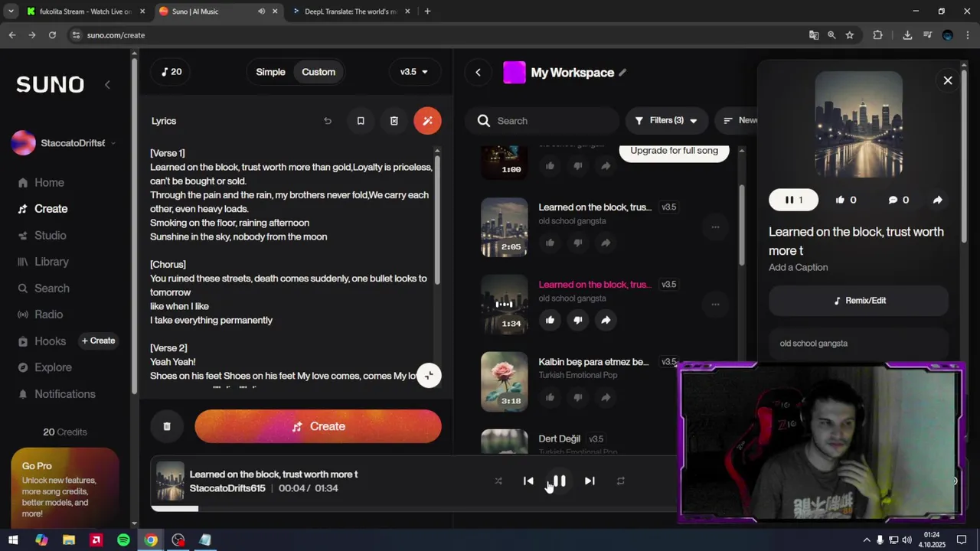Open comments in the details panel
This screenshot has height=551, width=980.
click(898, 200)
